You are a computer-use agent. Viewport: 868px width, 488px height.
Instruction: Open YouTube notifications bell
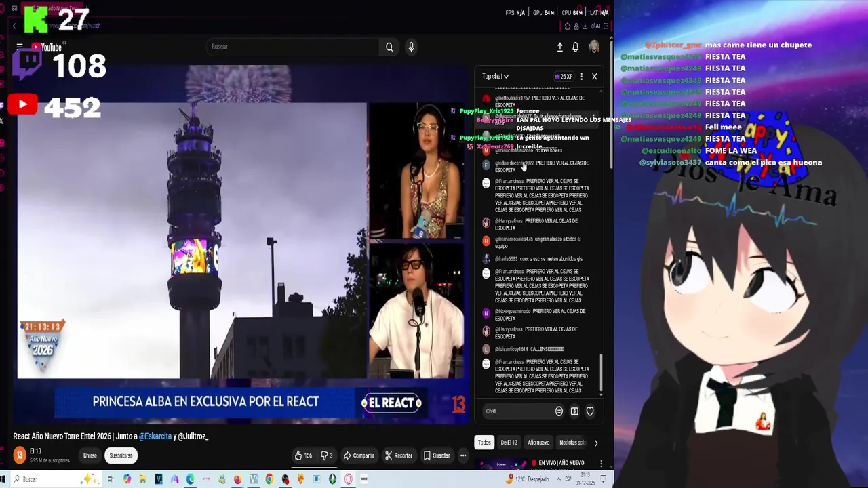(x=576, y=47)
